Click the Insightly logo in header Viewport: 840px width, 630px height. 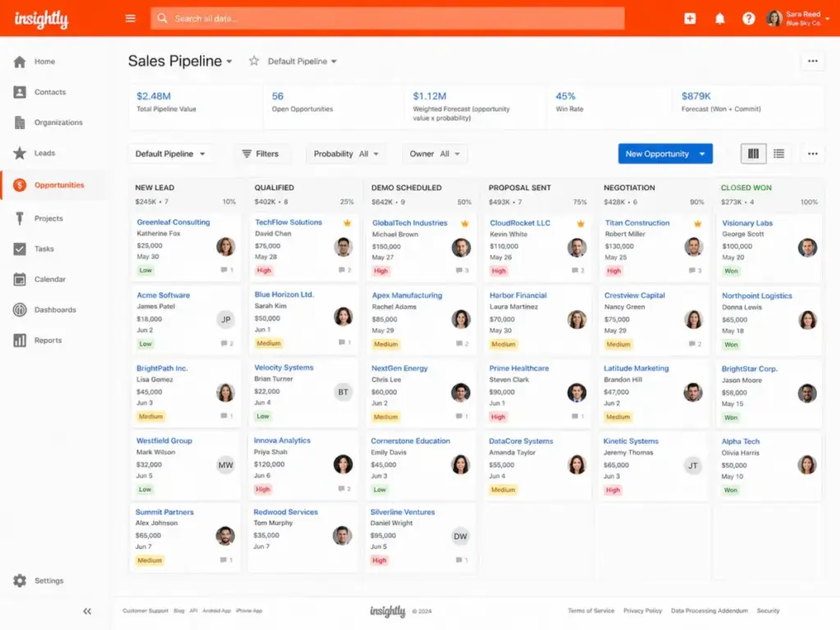tap(41, 19)
